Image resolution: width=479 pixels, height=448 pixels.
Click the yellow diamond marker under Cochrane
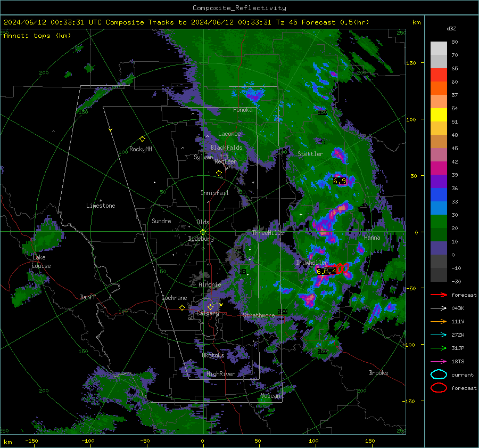[183, 307]
